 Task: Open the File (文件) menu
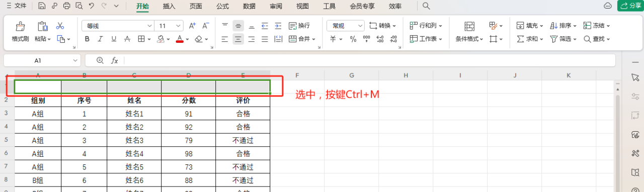pos(16,6)
